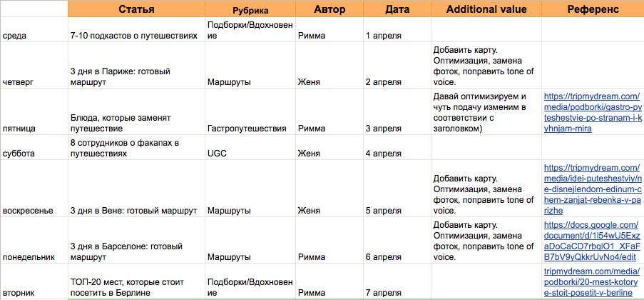Select the '3 дня в Париже' article cell
The image size is (644, 300).
pos(121,76)
